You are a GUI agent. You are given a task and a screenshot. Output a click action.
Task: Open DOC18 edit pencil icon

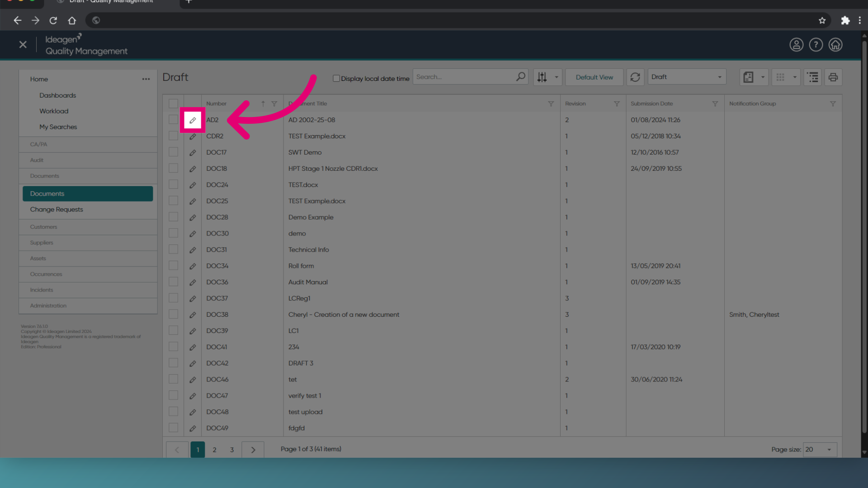point(193,169)
